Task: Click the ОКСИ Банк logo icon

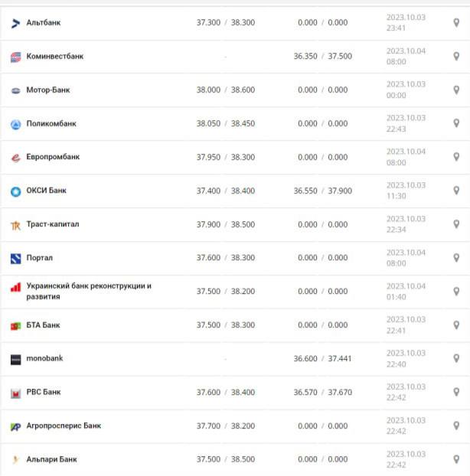Action: click(x=15, y=191)
